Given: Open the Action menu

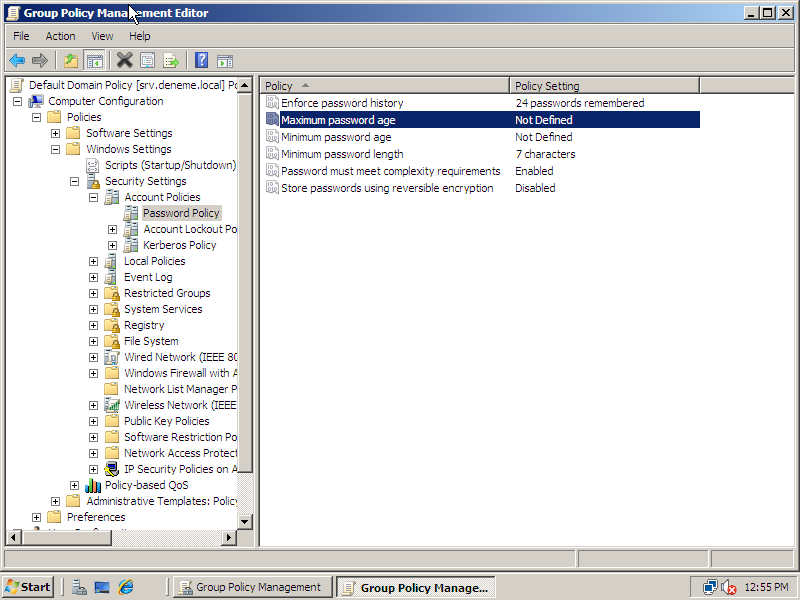Looking at the screenshot, I should coord(60,36).
